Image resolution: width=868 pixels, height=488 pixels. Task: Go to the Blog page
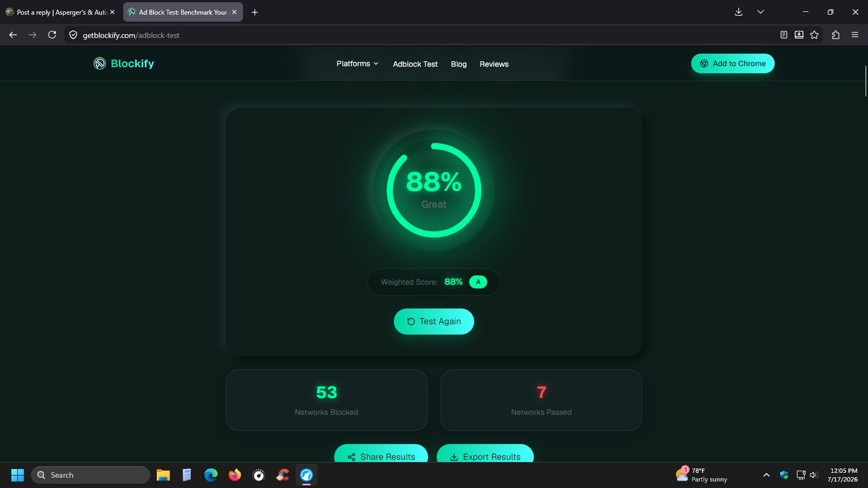coord(458,64)
